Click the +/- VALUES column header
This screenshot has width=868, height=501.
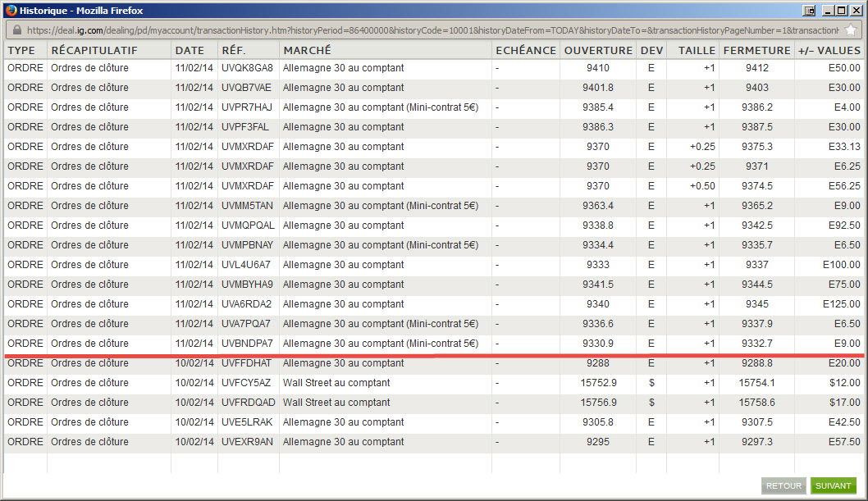tap(829, 50)
